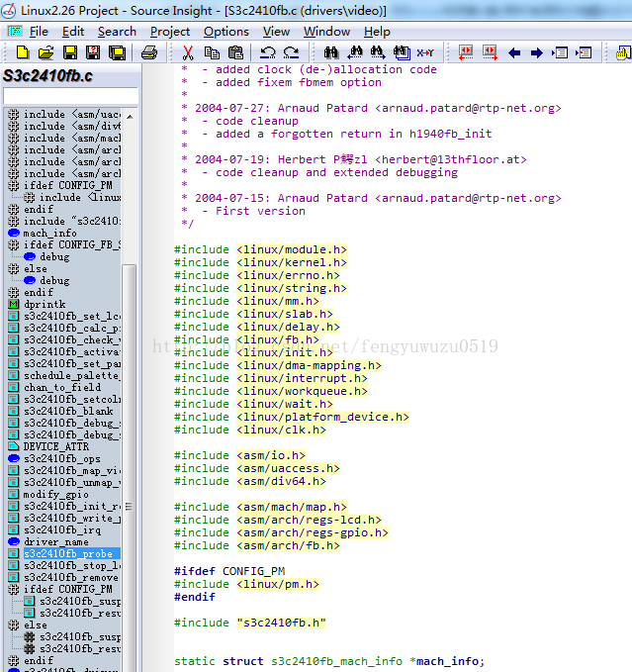Click the New file toolbar icon

tap(23, 52)
